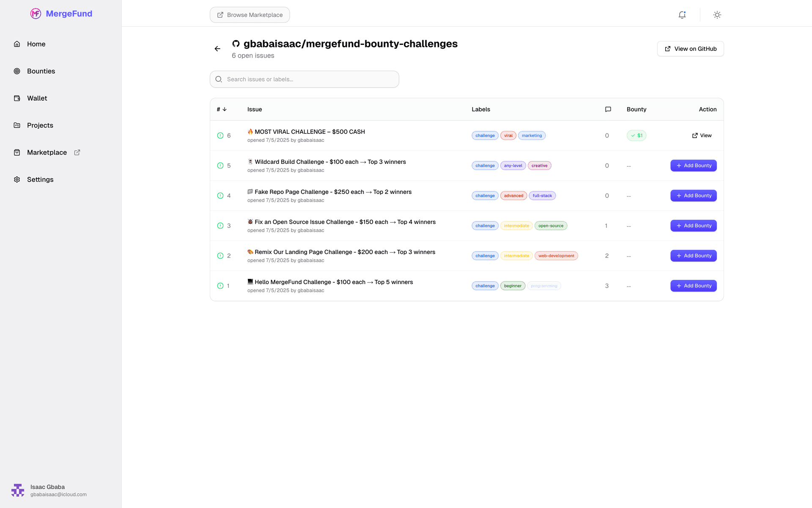This screenshot has width=812, height=508.
Task: Click open-issue status icon for issue 6
Action: pyautogui.click(x=220, y=135)
